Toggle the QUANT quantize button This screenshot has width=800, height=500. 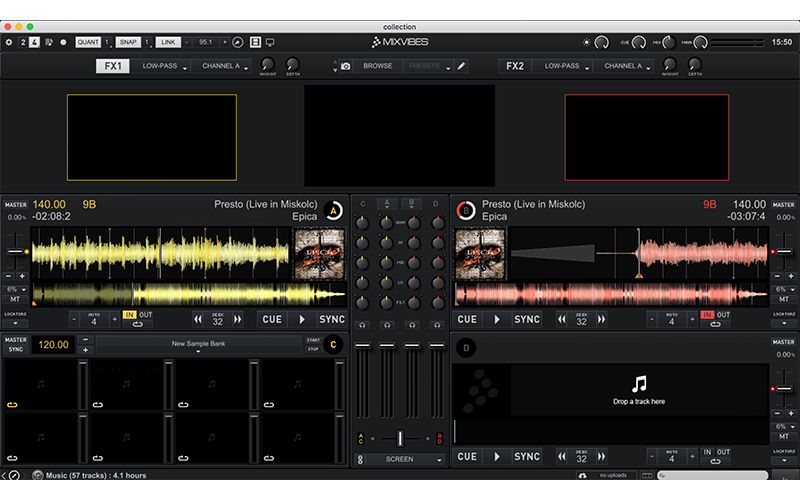[88, 42]
